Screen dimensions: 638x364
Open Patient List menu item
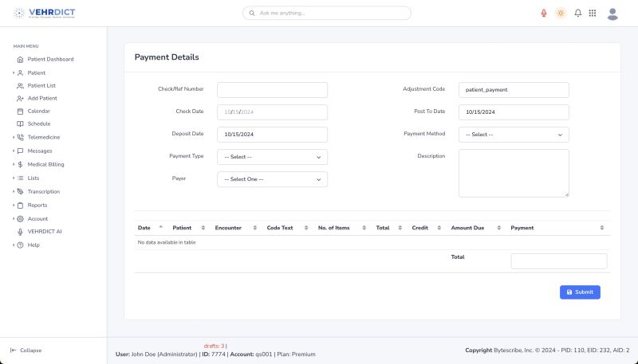point(41,86)
